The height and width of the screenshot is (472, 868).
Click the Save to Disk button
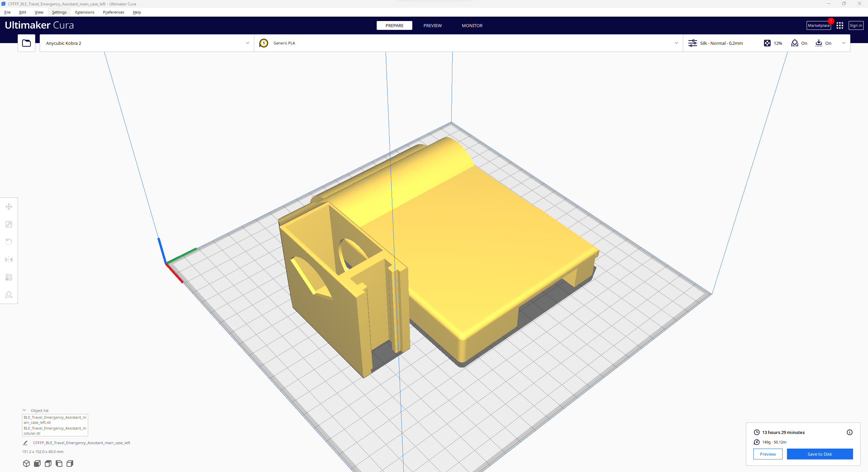pyautogui.click(x=820, y=454)
